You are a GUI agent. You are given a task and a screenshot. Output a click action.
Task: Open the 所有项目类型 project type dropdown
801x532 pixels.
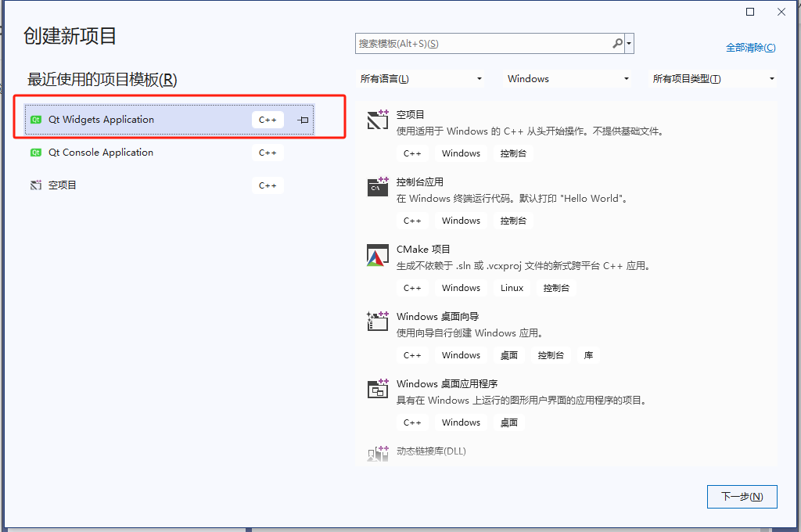point(713,79)
